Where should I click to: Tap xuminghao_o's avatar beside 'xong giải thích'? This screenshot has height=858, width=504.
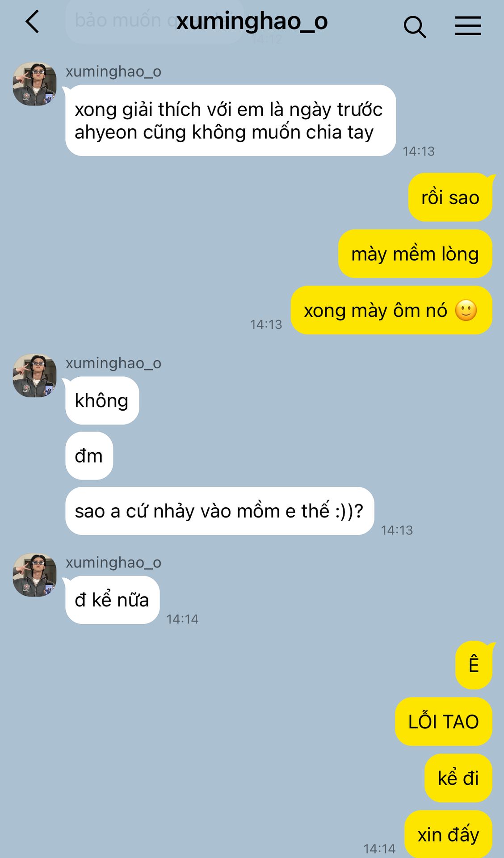[x=35, y=84]
